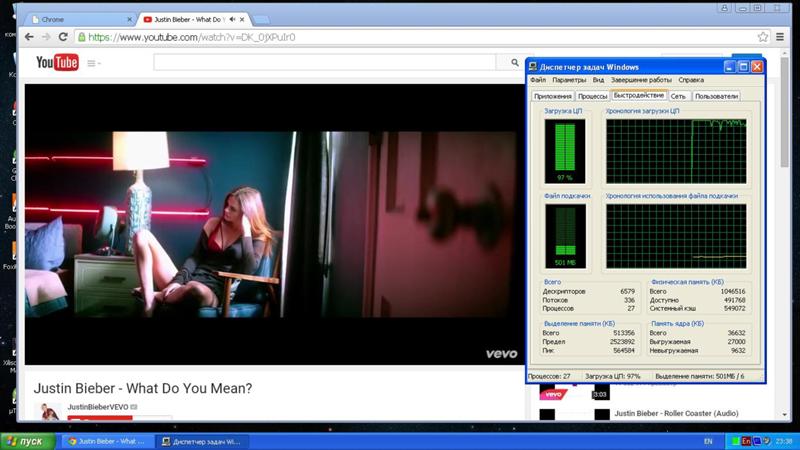
Task: Click status bar text Процессов: 27
Action: [549, 376]
